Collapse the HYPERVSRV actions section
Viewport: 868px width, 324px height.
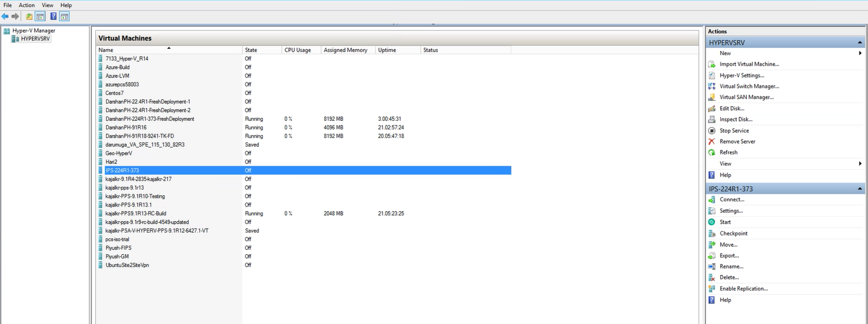(860, 43)
